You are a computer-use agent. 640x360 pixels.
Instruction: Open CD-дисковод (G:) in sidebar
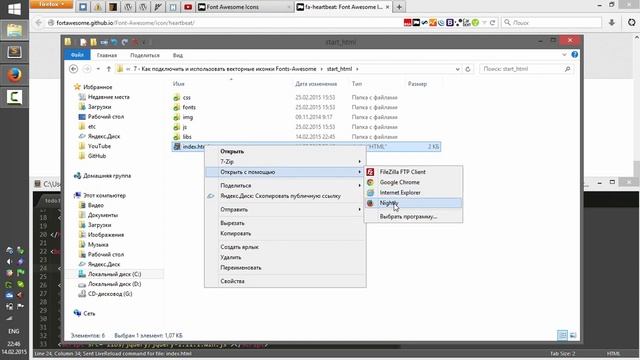(x=110, y=294)
